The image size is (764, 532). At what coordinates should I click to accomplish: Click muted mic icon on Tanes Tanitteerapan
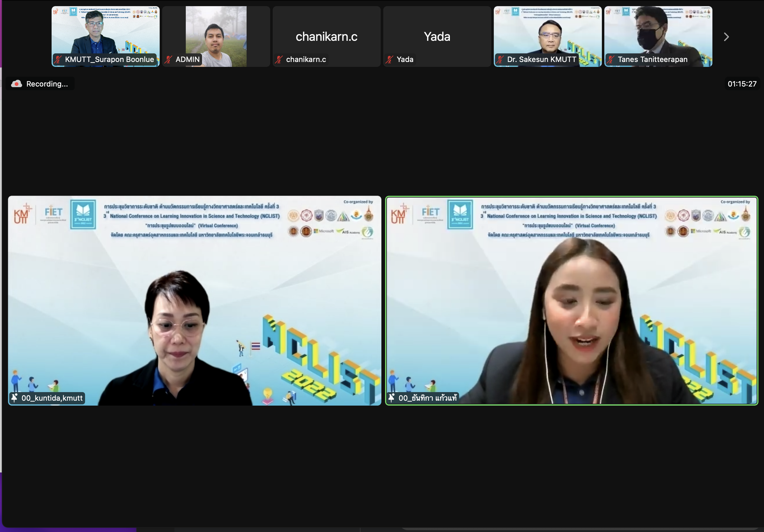[x=610, y=60]
